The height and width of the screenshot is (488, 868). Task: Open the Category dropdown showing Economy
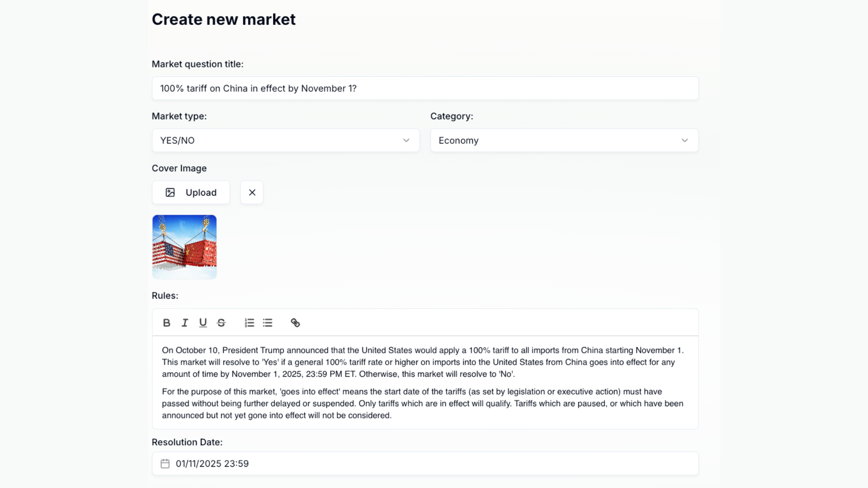coord(564,141)
